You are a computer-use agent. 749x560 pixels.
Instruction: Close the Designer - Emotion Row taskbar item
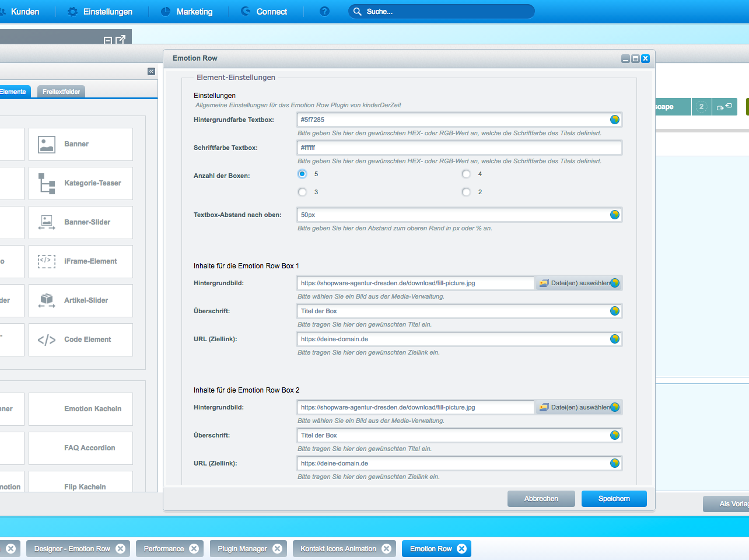[x=120, y=548]
